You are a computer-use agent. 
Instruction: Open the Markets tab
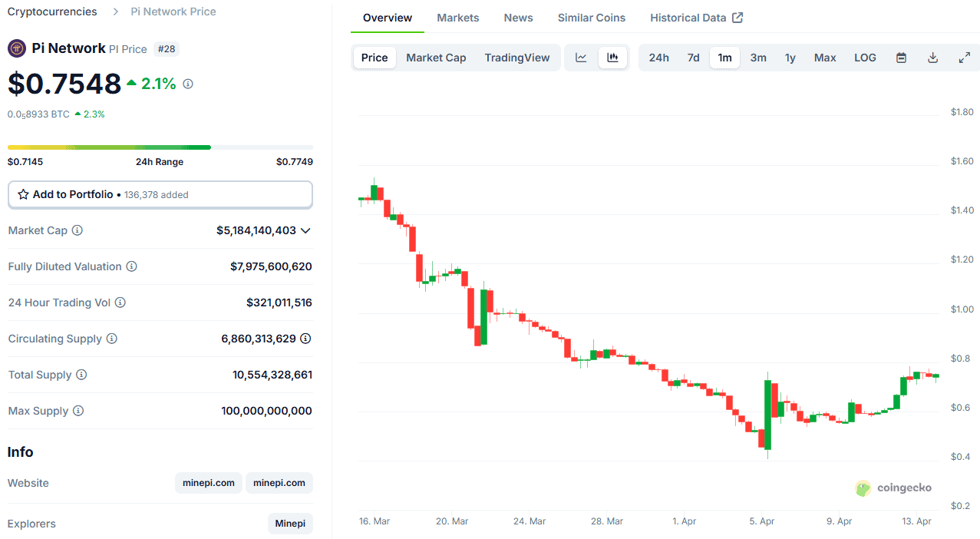pos(458,18)
